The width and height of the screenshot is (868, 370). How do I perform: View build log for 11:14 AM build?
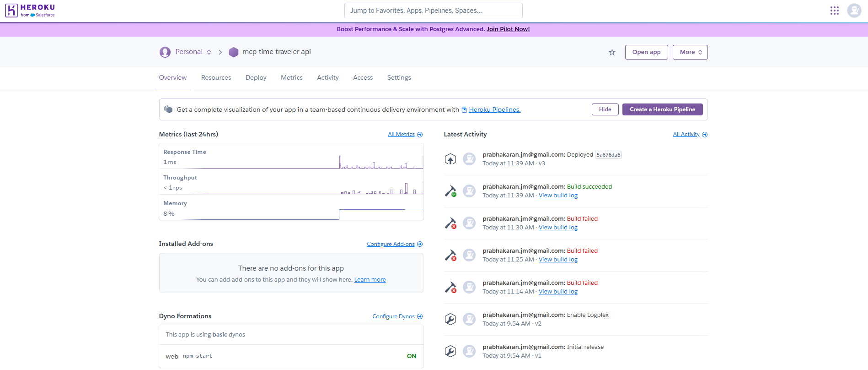click(x=558, y=292)
